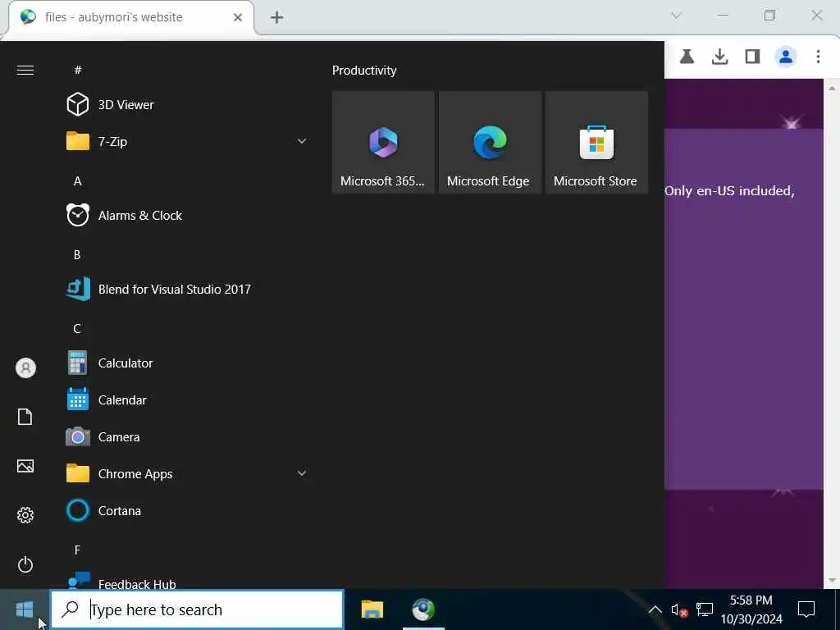This screenshot has height=630, width=840.
Task: Open the 7-Zip folder entry
Action: coord(188,141)
